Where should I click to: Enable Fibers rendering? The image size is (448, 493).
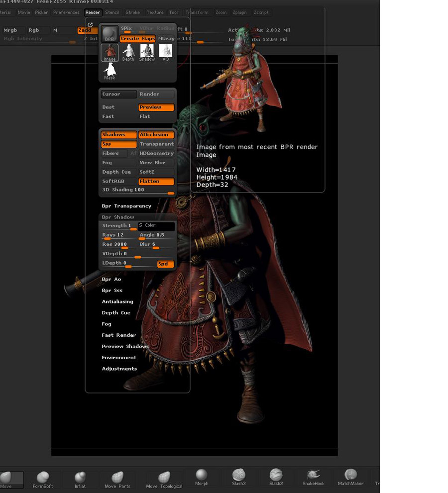(114, 153)
